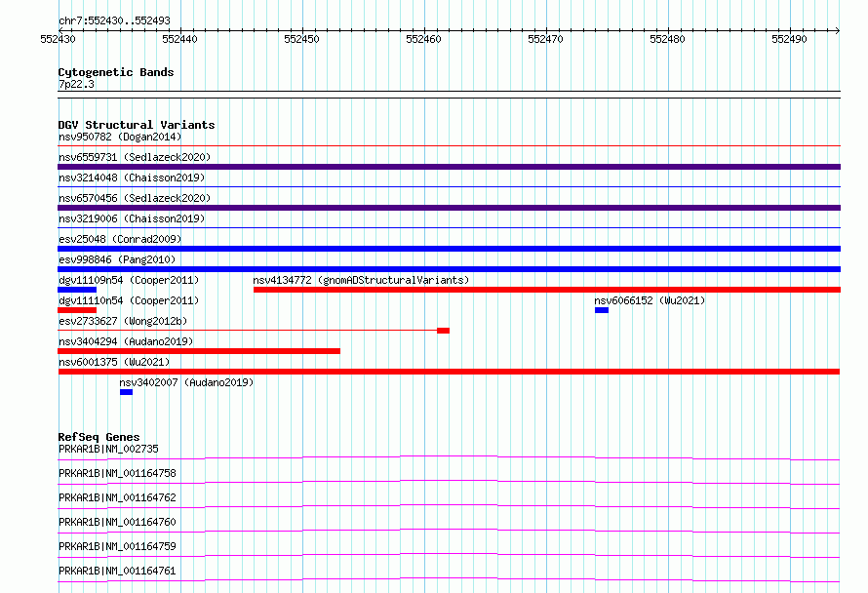
Task: Click ruler position 552440
Action: [x=179, y=39]
